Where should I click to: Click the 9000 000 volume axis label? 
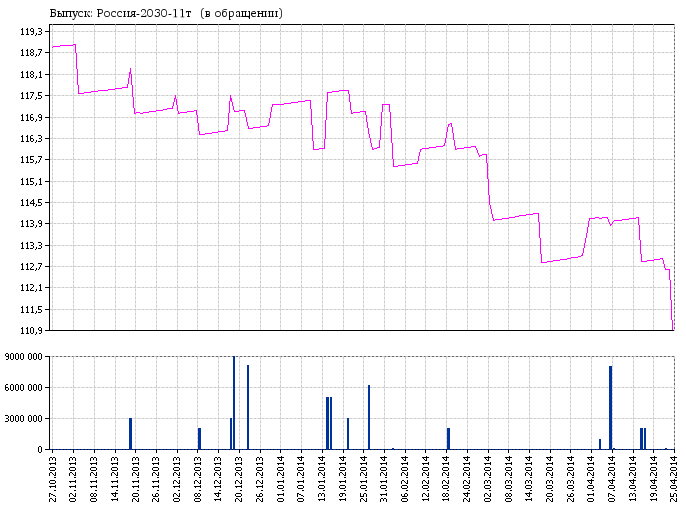(24, 357)
